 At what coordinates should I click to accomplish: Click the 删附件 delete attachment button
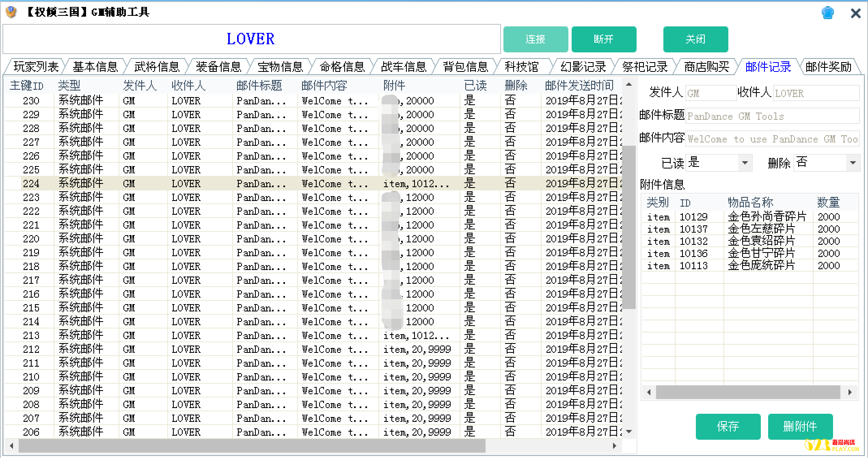[x=800, y=426]
